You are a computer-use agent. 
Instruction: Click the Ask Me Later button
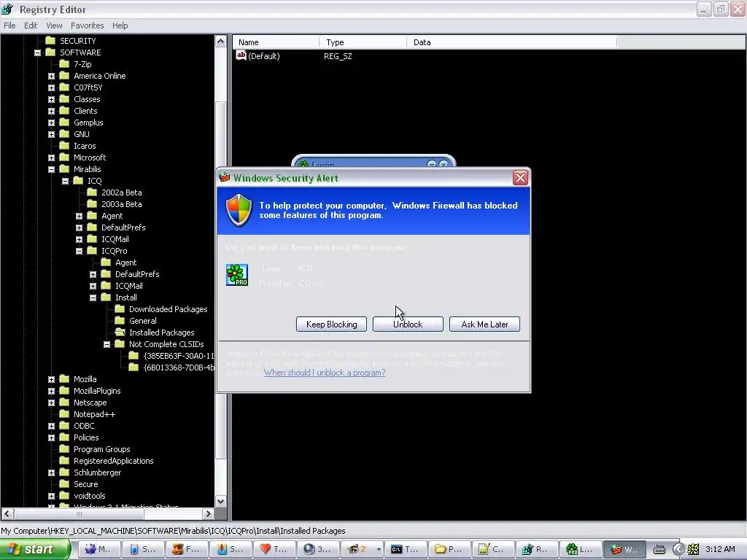484,324
